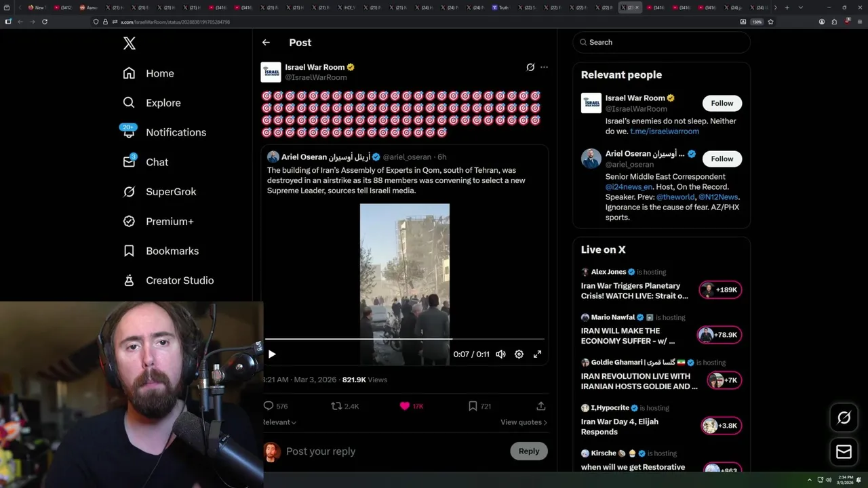The width and height of the screenshot is (868, 488).
Task: Click the Reply button
Action: [x=529, y=451]
